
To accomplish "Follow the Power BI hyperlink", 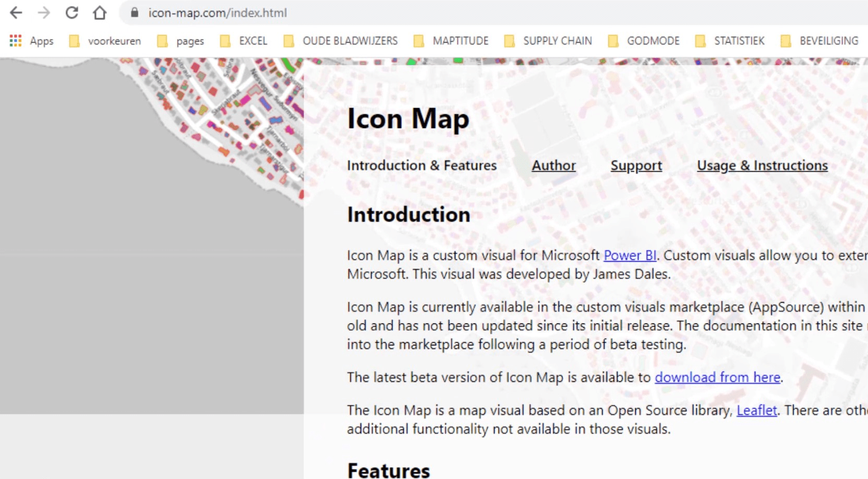I will (630, 255).
